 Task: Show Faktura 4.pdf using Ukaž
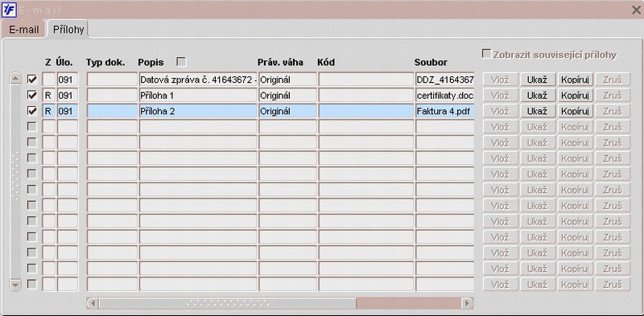[537, 111]
